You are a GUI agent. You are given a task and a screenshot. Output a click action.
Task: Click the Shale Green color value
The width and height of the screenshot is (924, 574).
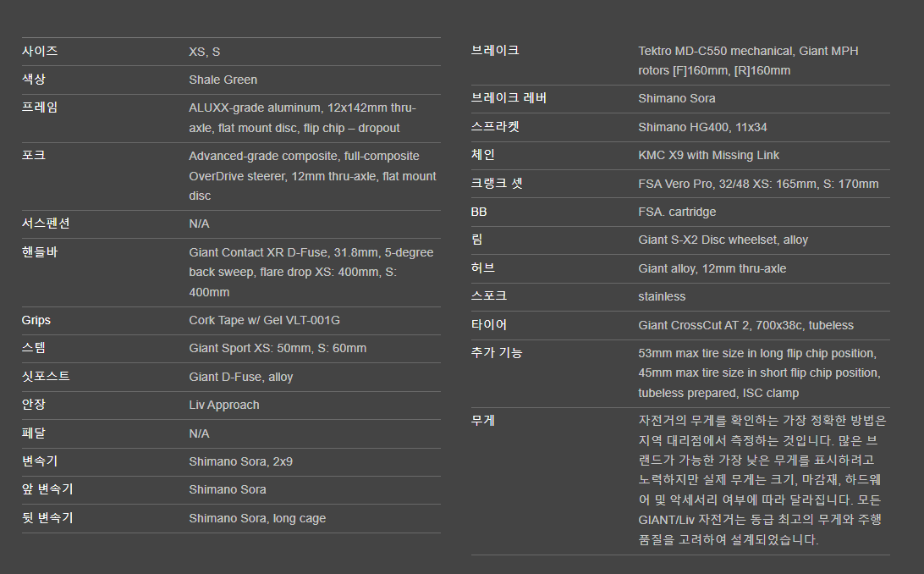pos(223,80)
